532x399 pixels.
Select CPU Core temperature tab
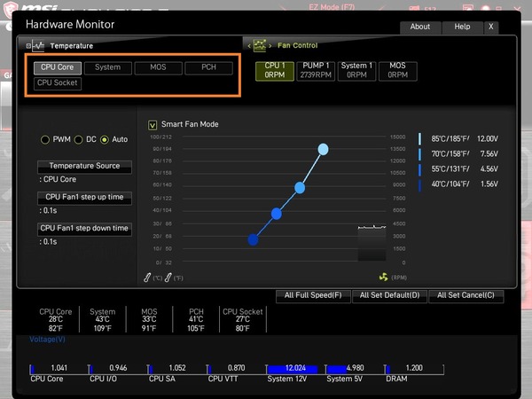click(58, 67)
